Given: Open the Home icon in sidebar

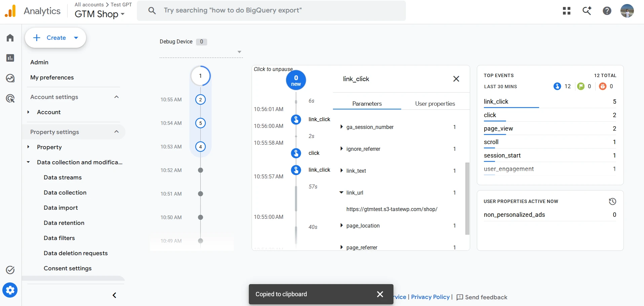Looking at the screenshot, I should click(x=10, y=38).
